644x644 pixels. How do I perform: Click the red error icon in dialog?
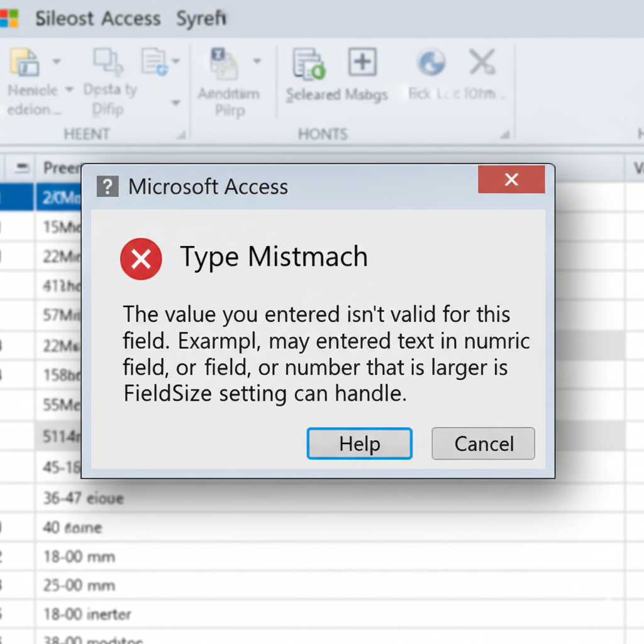142,258
